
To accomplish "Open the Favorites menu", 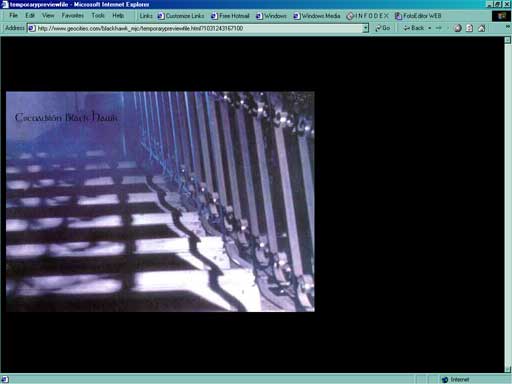I will click(x=72, y=16).
